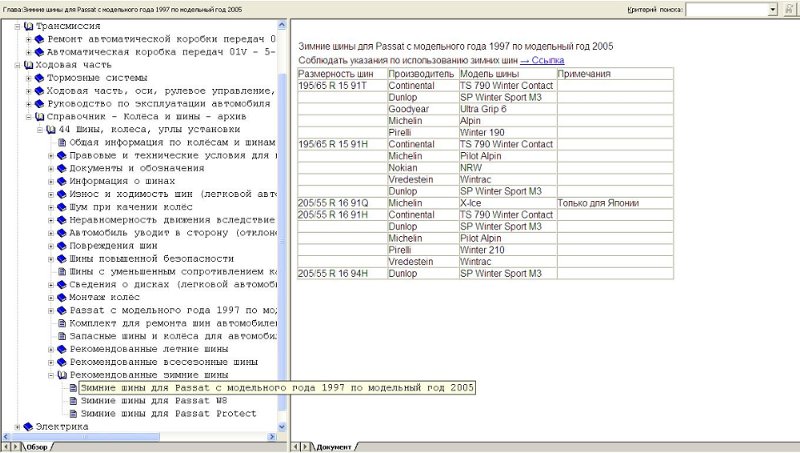Click the blue icon beside Рекомендованные летние шины

coord(62,349)
